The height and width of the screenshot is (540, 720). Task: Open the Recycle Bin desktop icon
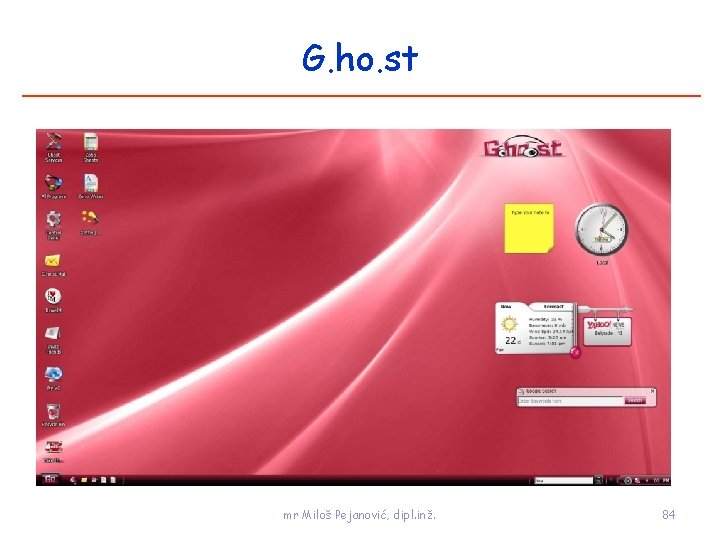53,415
